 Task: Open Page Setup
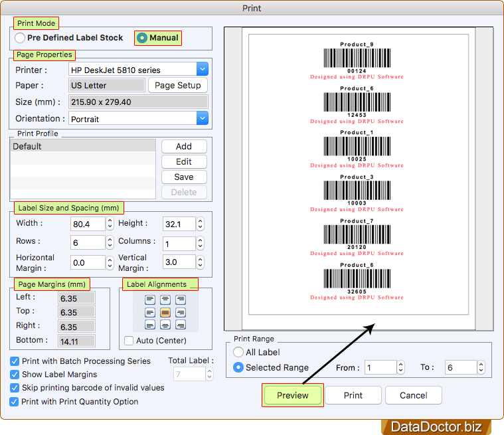pyautogui.click(x=178, y=85)
